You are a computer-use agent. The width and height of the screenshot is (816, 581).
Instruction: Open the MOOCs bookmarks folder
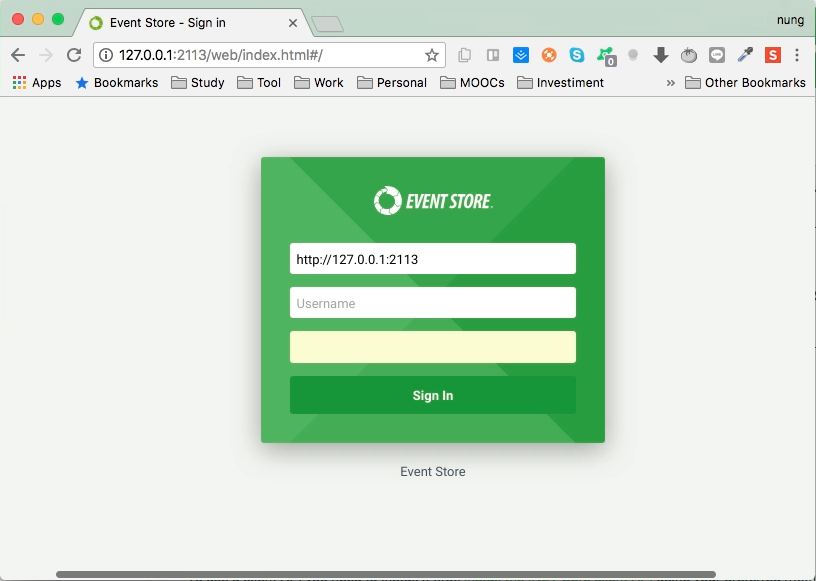point(472,83)
